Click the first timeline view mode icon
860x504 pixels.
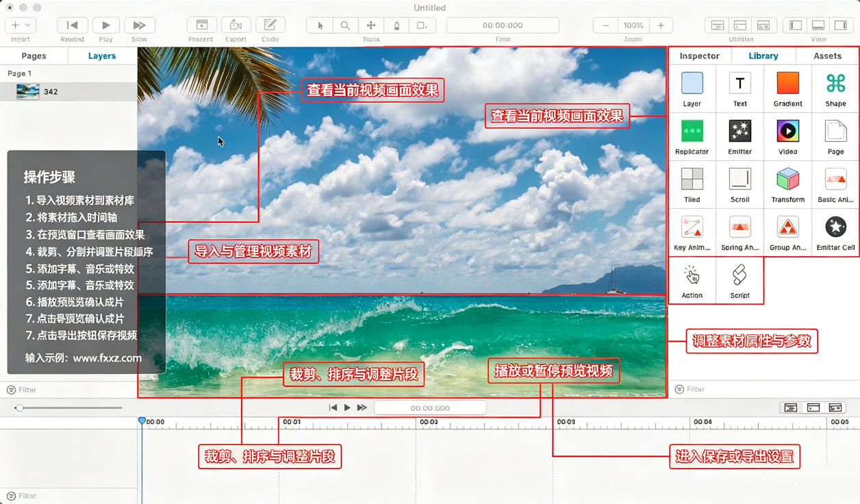[x=790, y=407]
